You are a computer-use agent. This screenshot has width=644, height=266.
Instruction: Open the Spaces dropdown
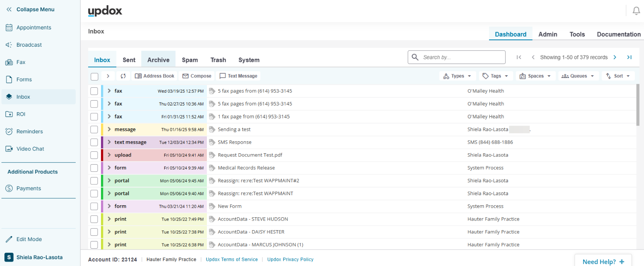536,76
